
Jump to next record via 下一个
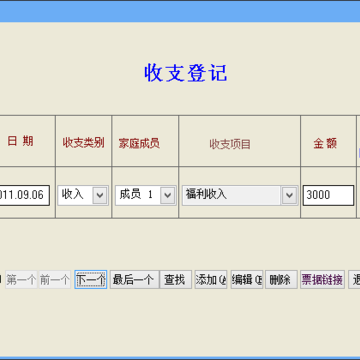(91, 280)
